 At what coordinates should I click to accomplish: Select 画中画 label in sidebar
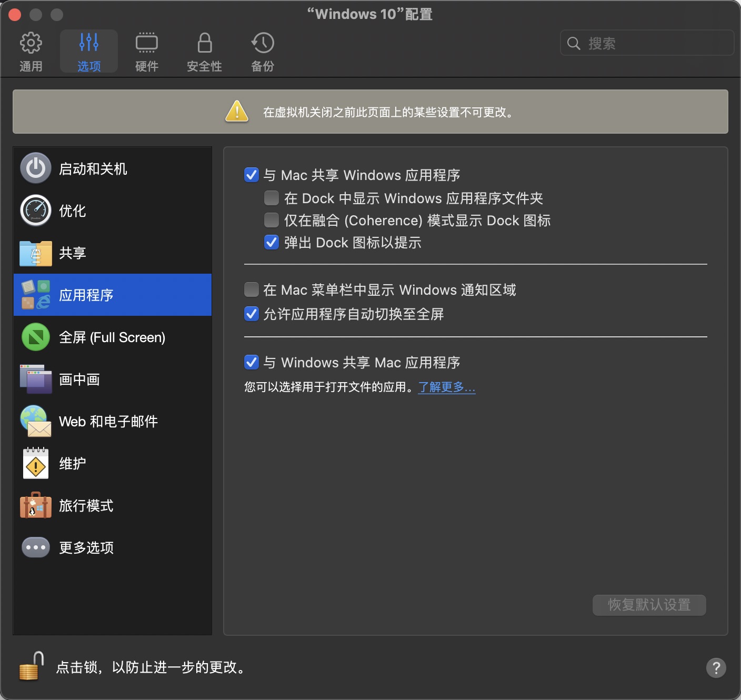pos(79,379)
